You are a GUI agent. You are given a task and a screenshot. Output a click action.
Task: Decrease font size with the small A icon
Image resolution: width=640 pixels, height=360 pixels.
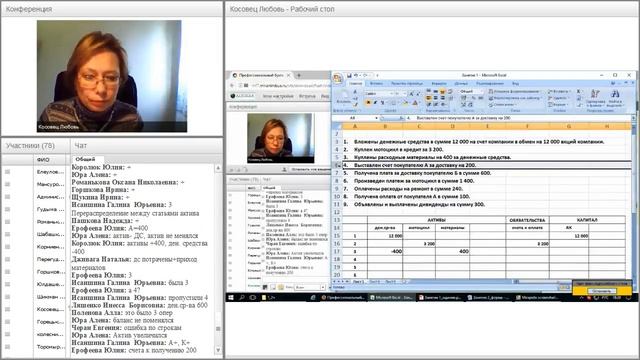point(418,94)
